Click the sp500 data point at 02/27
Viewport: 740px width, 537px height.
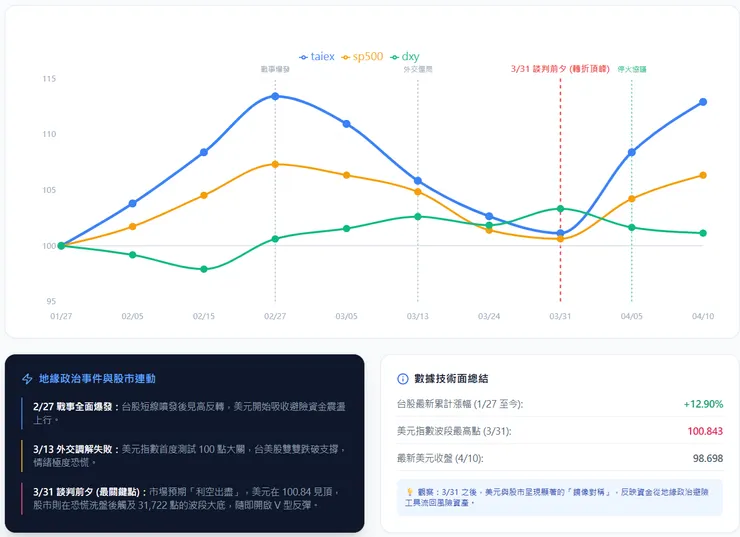pyautogui.click(x=275, y=164)
